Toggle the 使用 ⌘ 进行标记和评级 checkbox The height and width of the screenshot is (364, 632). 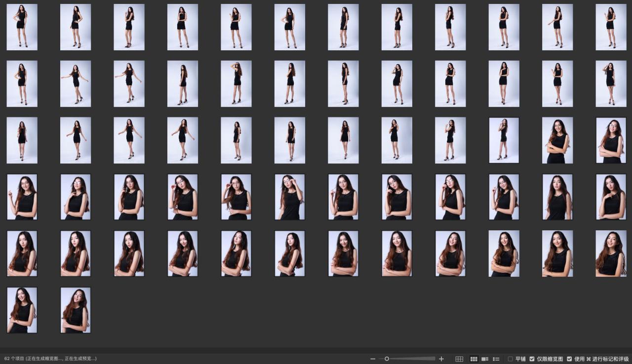[569, 359]
